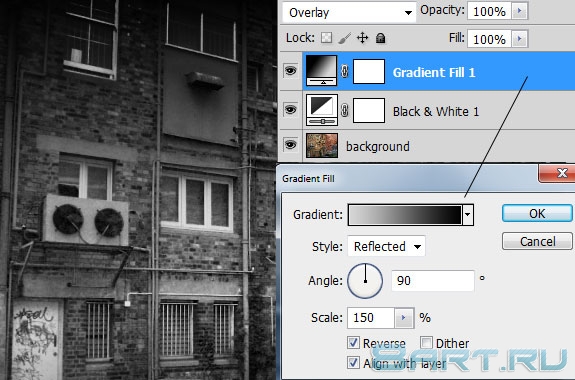Open the Fill slider arrow
575x380 pixels.
click(519, 39)
